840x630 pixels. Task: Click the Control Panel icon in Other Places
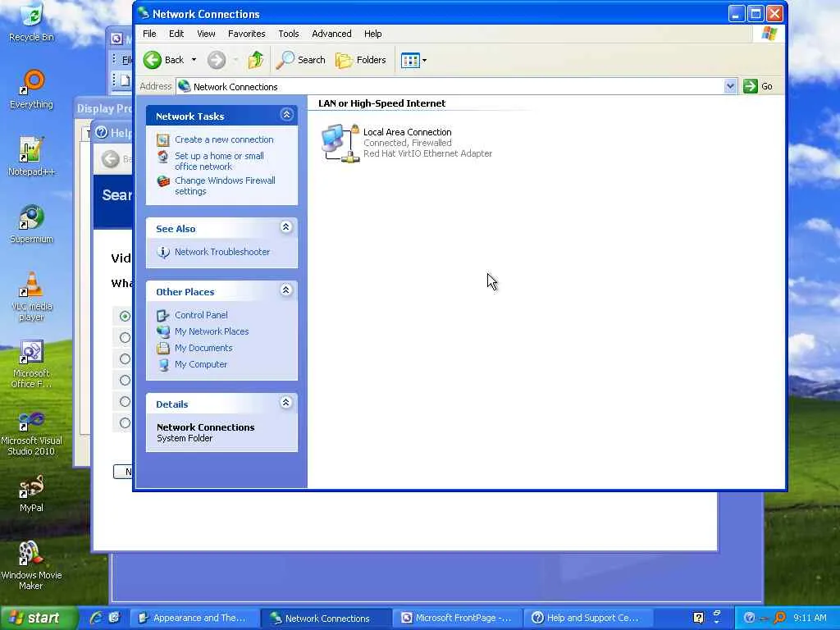pos(163,316)
